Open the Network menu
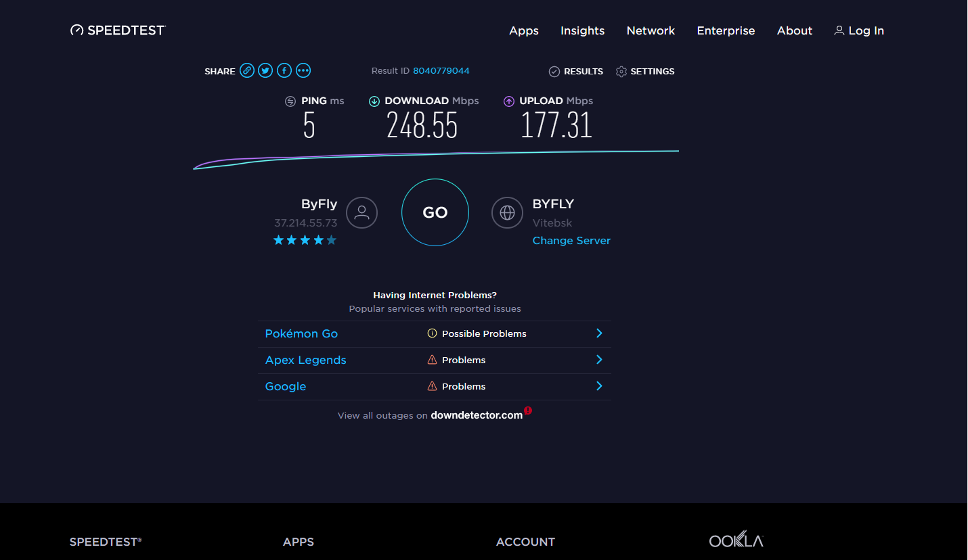The image size is (968, 560). pyautogui.click(x=651, y=30)
